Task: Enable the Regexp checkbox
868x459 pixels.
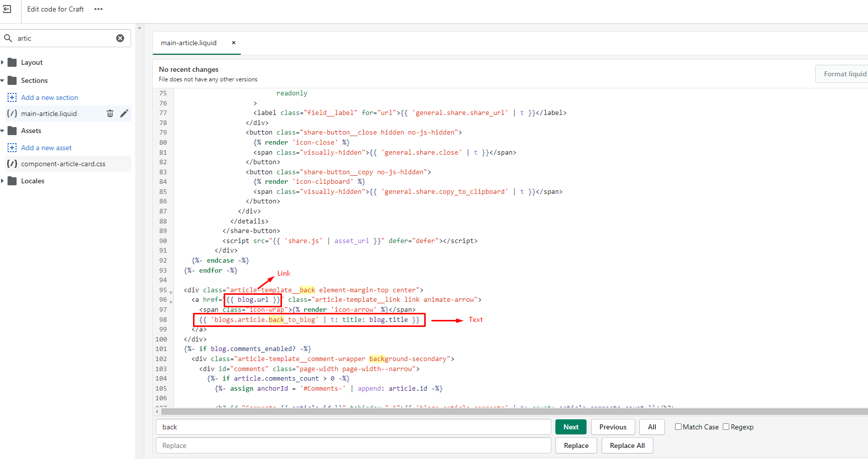Action: click(x=726, y=427)
